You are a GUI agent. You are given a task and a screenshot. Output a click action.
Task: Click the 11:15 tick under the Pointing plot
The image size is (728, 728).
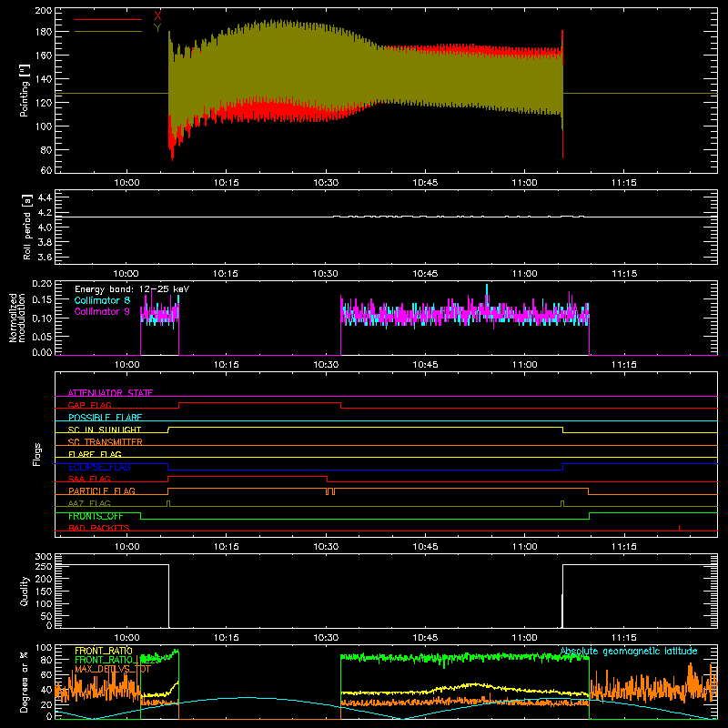pos(624,183)
